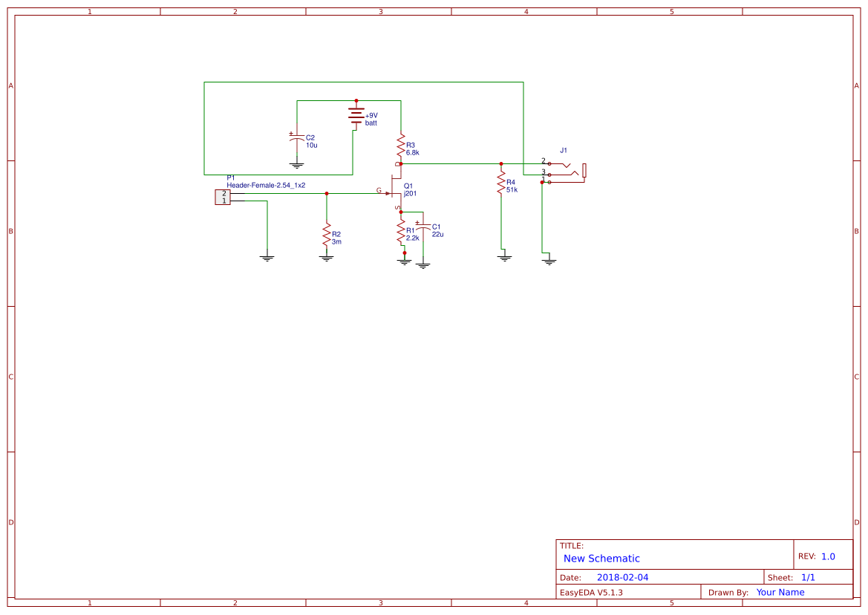
Task: Click pin 2 of header P1
Action: [223, 192]
